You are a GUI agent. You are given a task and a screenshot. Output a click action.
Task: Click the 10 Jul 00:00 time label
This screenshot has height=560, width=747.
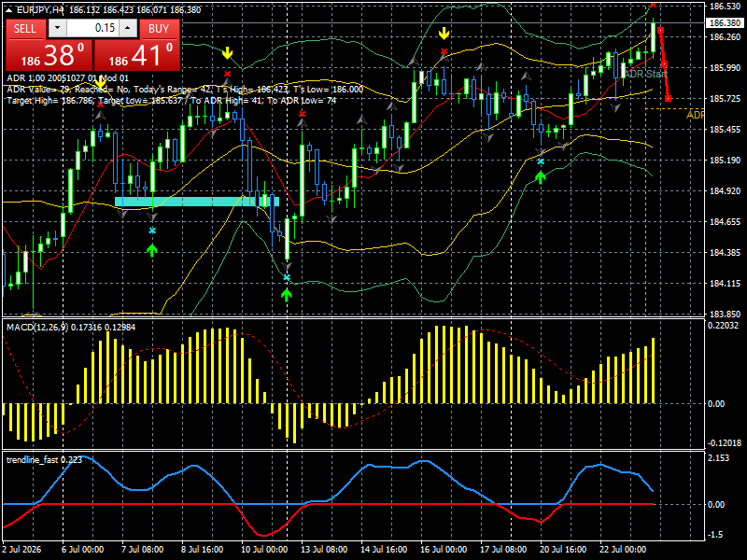pyautogui.click(x=264, y=549)
